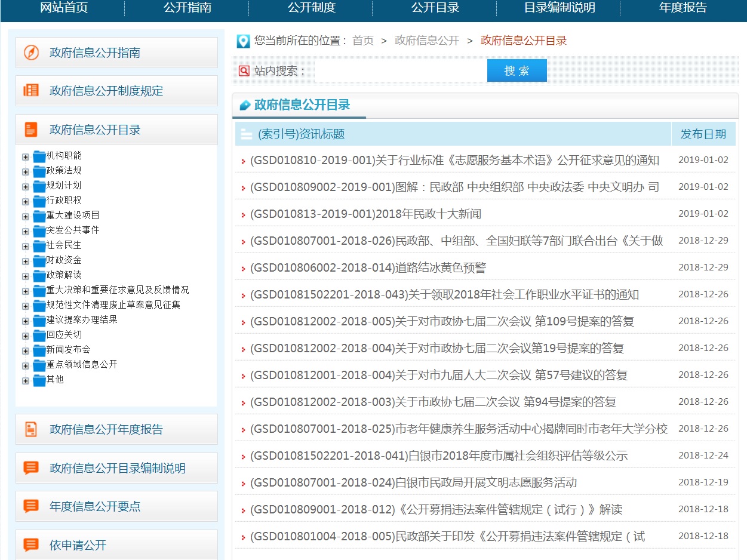The image size is (747, 560).
Task: Expand the 重点领域信息公开 tree node
Action: 26,366
